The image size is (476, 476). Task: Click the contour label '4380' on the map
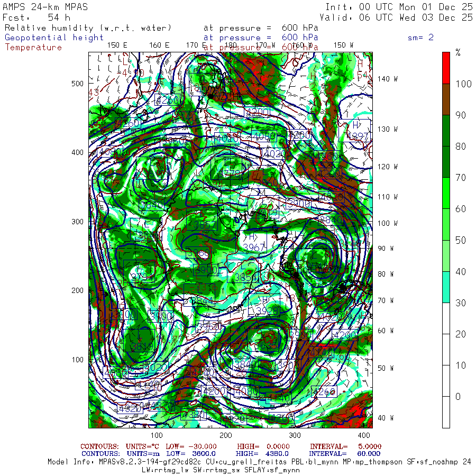point(194,414)
